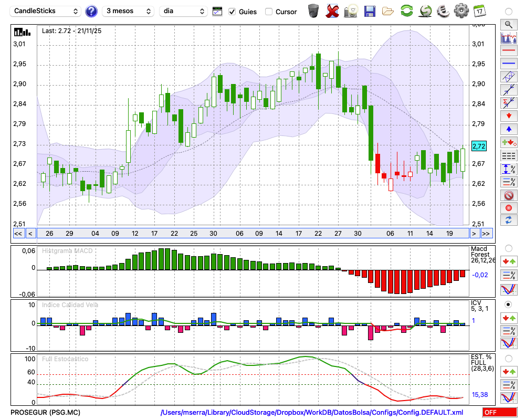525x420 pixels.
Task: Select the blue horizontal line tool
Action: [x=508, y=64]
